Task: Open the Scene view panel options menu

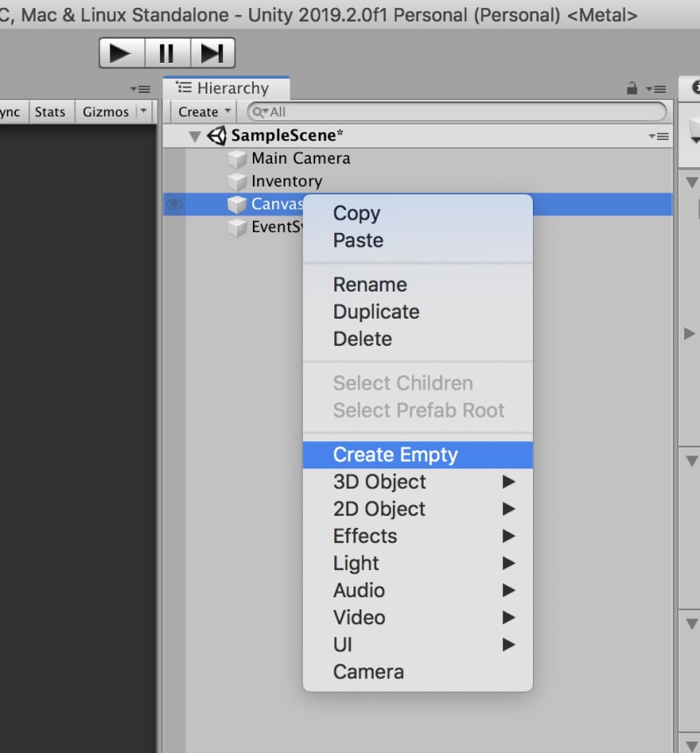Action: [141, 89]
